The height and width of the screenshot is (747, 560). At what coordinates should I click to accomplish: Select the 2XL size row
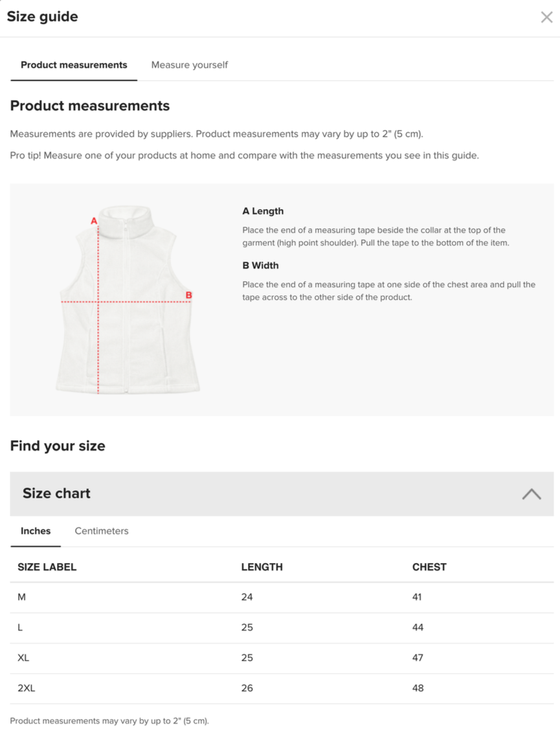(282, 689)
